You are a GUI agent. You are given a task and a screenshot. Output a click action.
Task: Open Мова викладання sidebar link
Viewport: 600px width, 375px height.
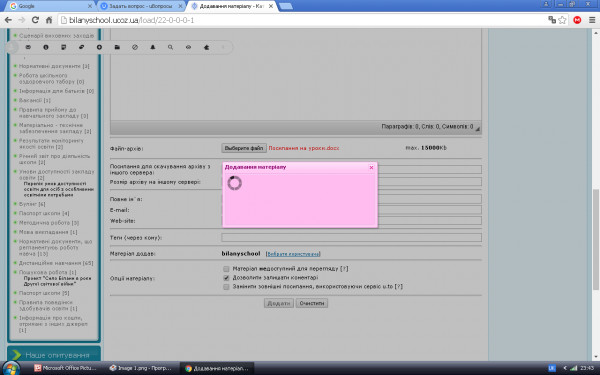click(x=48, y=232)
